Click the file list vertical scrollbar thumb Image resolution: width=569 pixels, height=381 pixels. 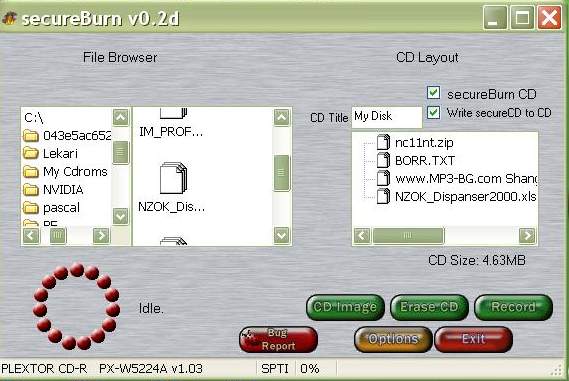pyautogui.click(x=282, y=173)
